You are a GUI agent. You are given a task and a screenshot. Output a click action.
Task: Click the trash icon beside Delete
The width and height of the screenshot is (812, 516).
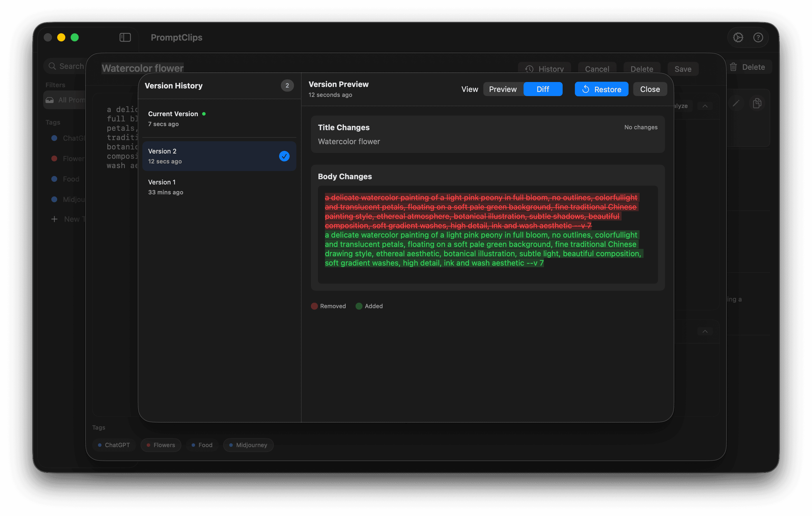(x=734, y=67)
